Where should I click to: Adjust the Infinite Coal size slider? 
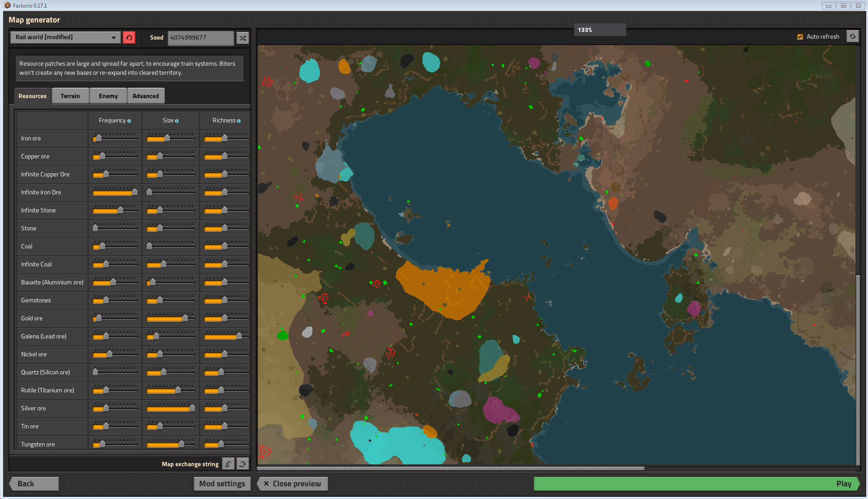pyautogui.click(x=170, y=264)
